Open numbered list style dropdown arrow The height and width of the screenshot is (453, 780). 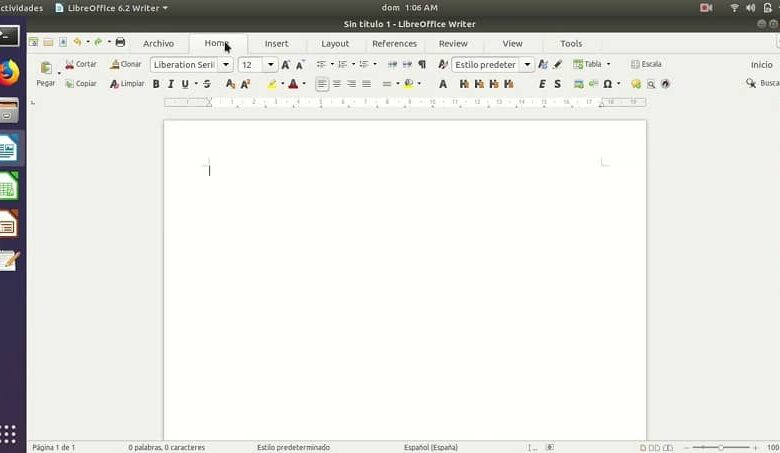pyautogui.click(x=354, y=65)
